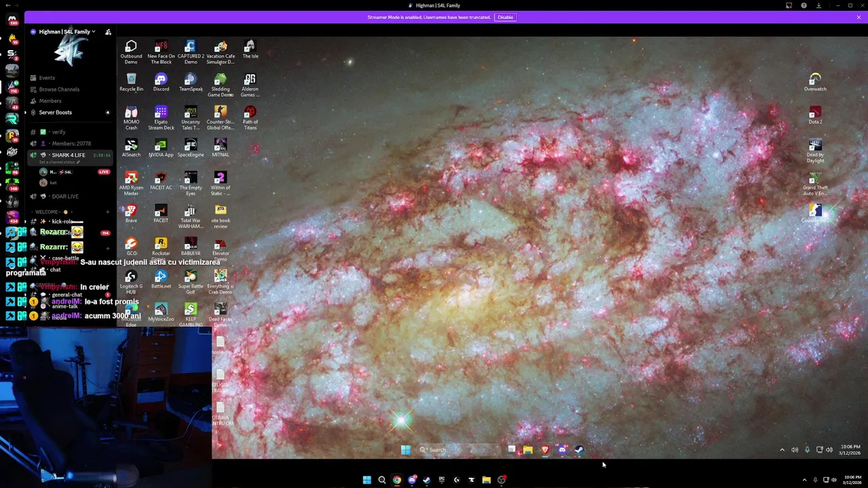Select the Battle.net desktop icon
The height and width of the screenshot is (488, 868).
click(161, 280)
